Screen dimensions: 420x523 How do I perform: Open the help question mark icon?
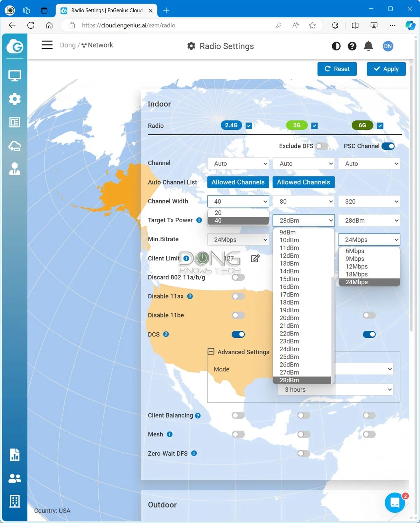352,46
